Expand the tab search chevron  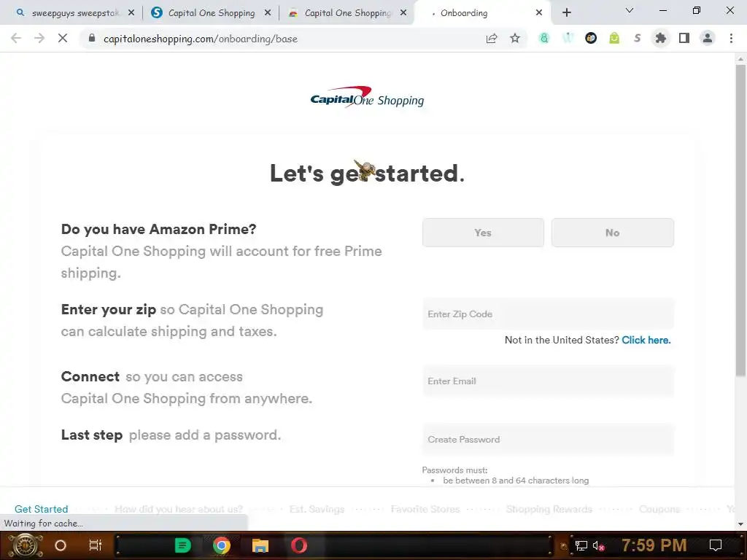pos(629,10)
